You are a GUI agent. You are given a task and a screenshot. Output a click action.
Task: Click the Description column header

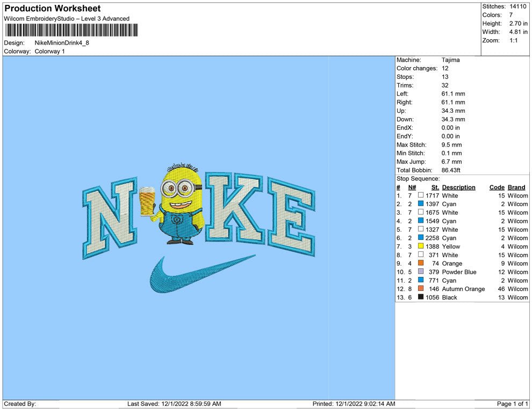[458, 187]
